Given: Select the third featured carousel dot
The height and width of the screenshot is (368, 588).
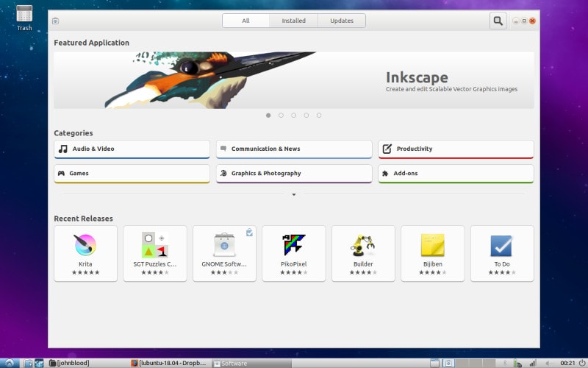Looking at the screenshot, I should 293,116.
